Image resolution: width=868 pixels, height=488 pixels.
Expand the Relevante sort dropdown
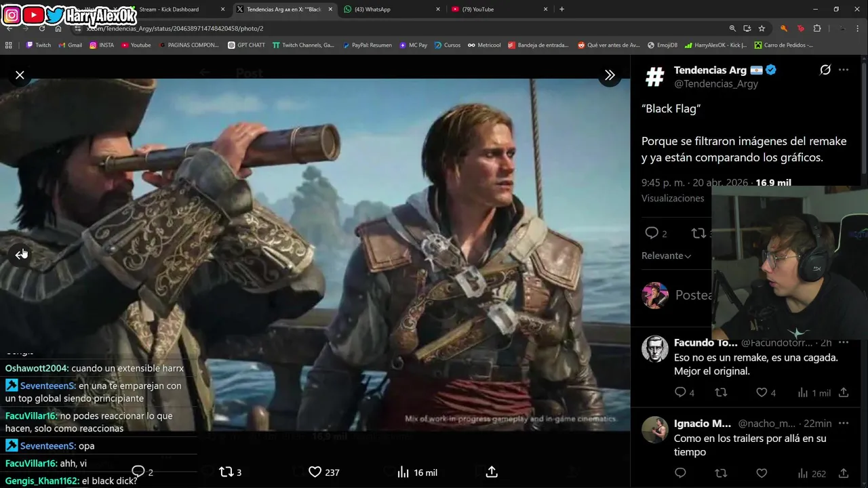(x=667, y=256)
